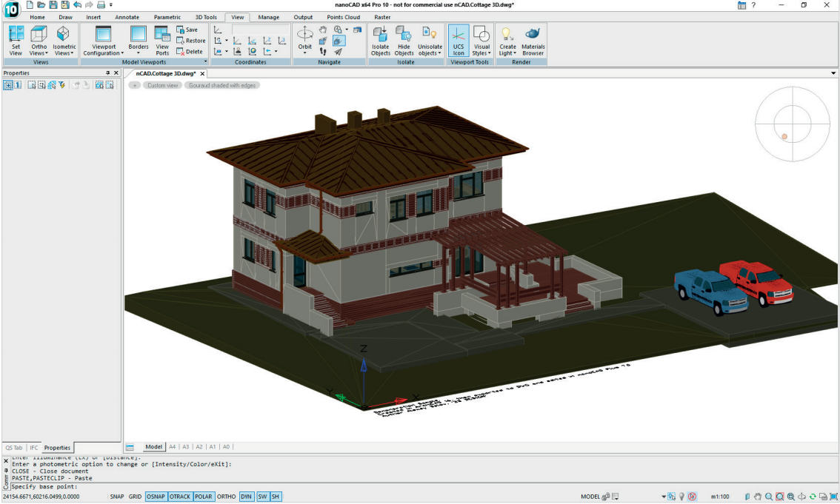This screenshot has width=840, height=504.
Task: Toggle DYN dynamic input
Action: coord(246,497)
